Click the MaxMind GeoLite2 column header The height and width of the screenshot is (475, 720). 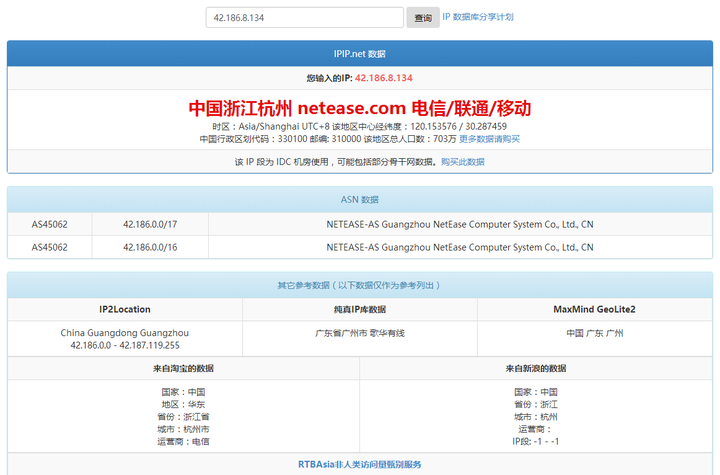[595, 309]
